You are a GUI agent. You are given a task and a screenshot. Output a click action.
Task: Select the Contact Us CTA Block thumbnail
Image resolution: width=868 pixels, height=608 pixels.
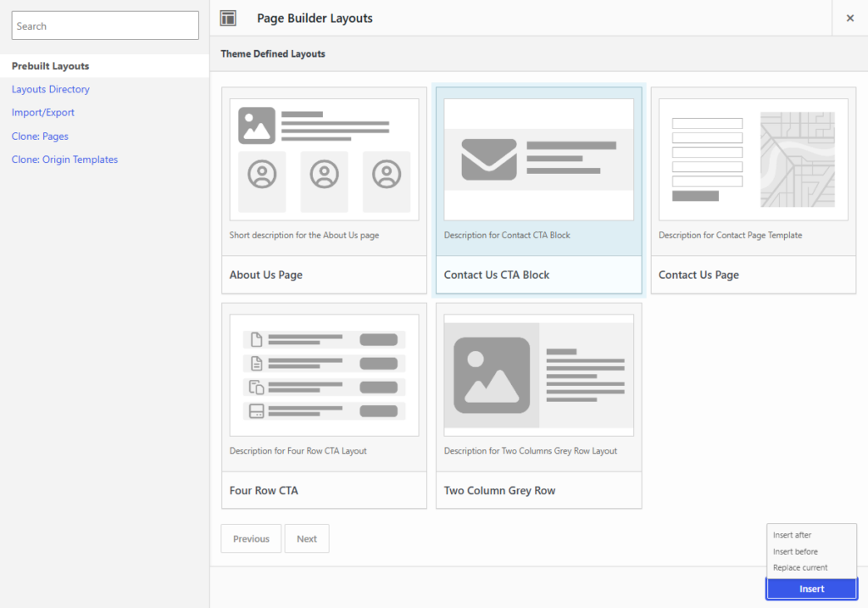click(538, 159)
